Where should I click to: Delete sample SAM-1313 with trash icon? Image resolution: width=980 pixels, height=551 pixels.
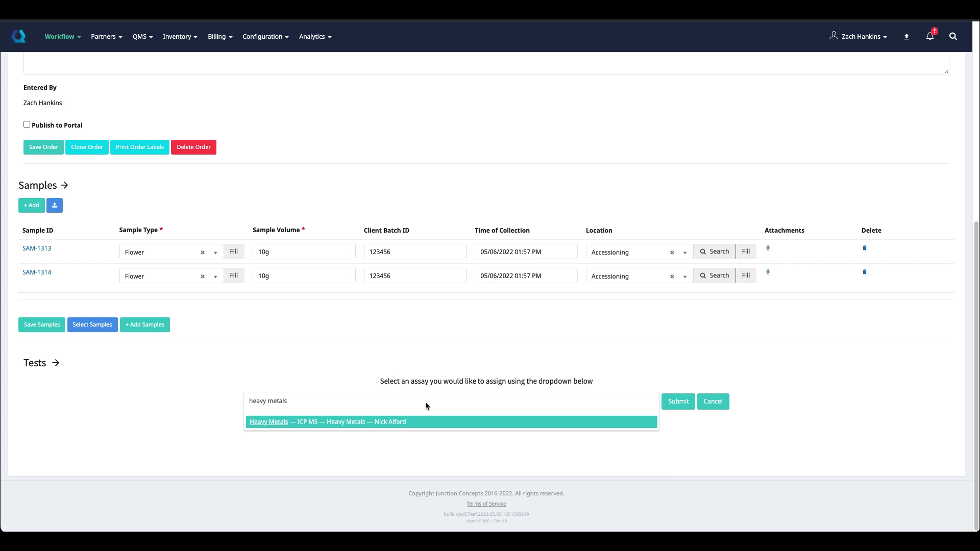pos(864,248)
